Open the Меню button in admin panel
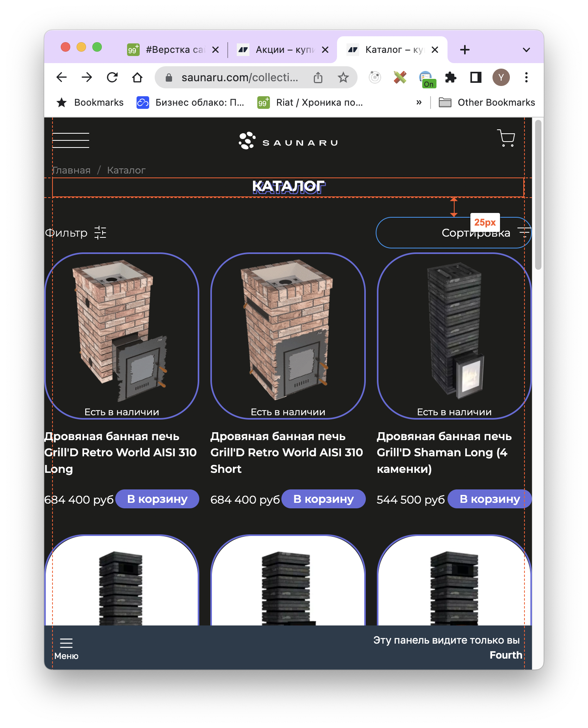 click(x=66, y=649)
